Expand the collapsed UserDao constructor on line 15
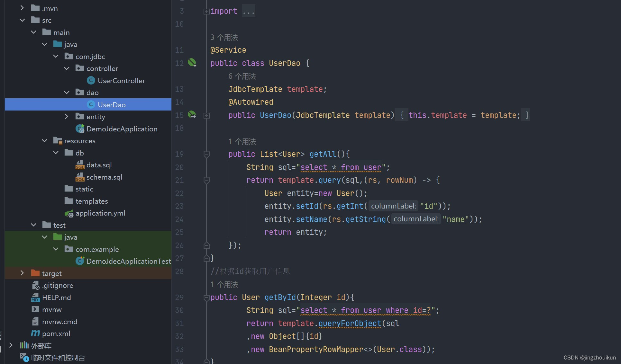Viewport: 621px width, 364px height. (x=207, y=116)
